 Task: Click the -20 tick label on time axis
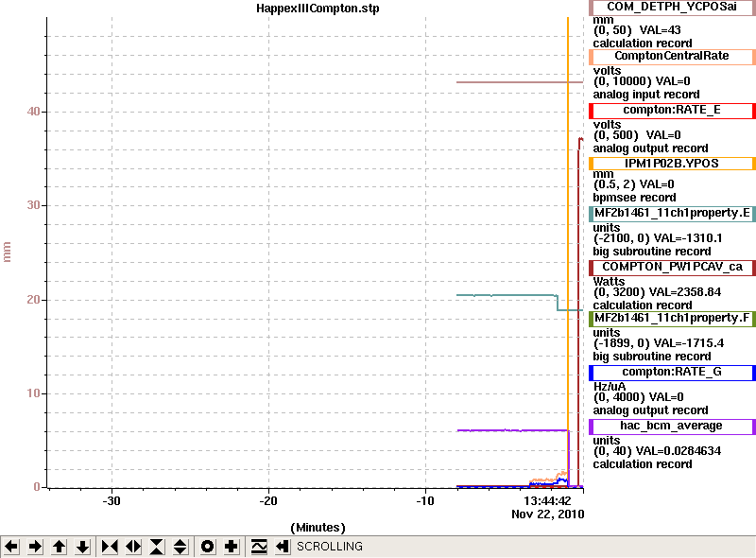tap(268, 501)
